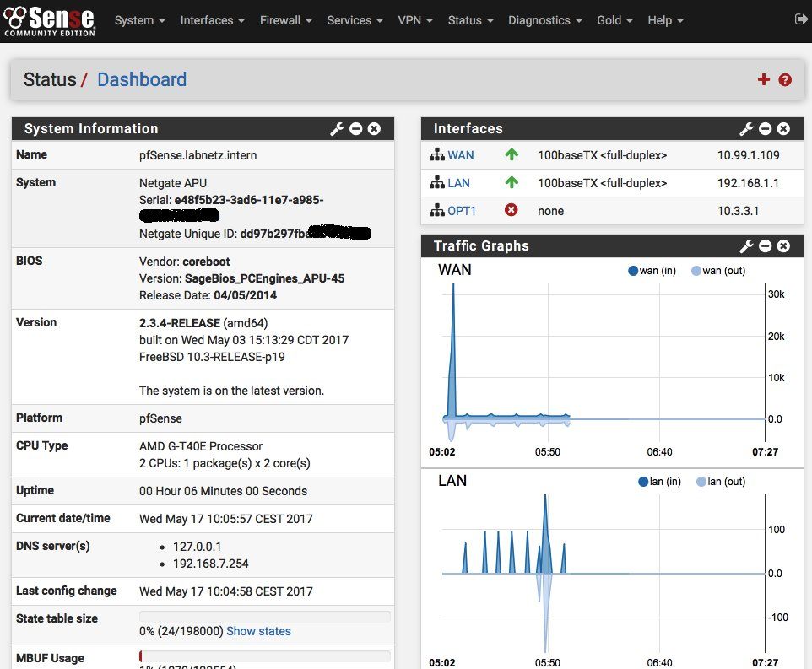Select DNS server entry 127.0.0.1

197,547
